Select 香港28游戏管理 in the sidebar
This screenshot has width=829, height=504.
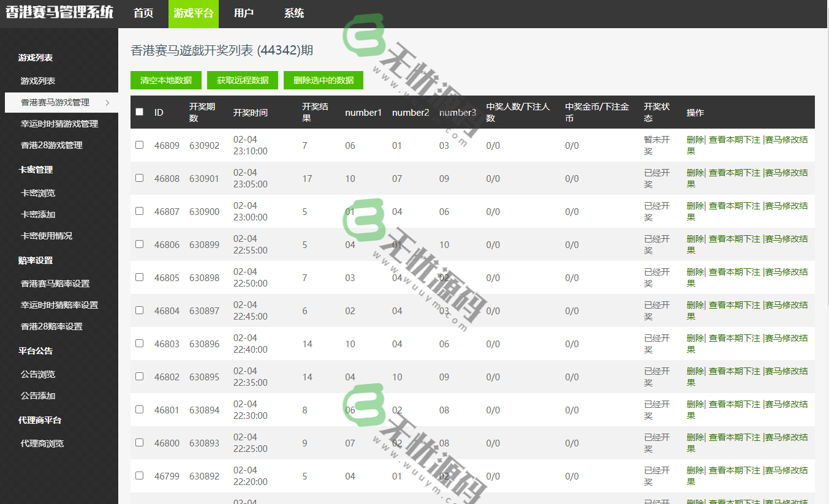point(51,145)
